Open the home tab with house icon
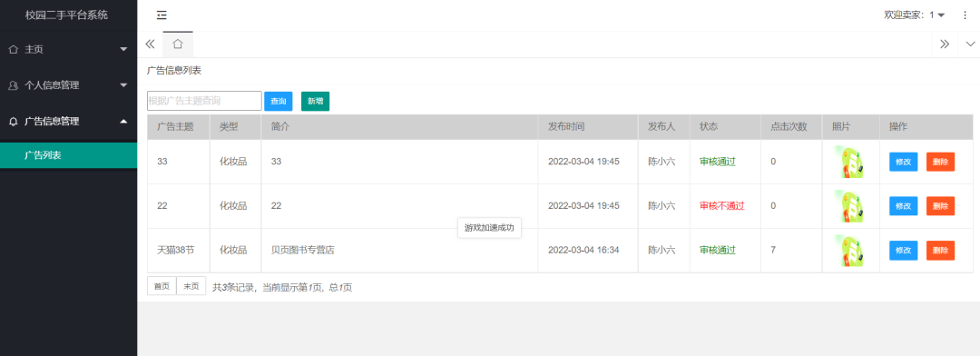The width and height of the screenshot is (980, 356). (178, 44)
